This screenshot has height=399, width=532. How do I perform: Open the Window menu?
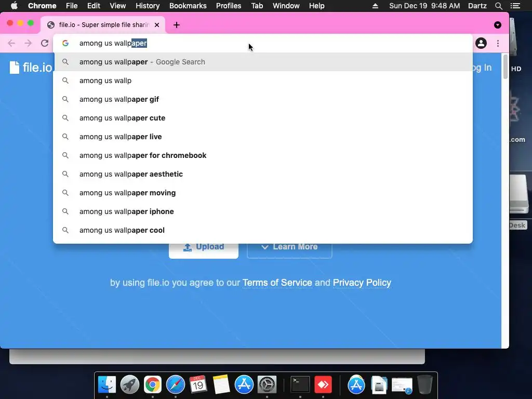(x=286, y=6)
